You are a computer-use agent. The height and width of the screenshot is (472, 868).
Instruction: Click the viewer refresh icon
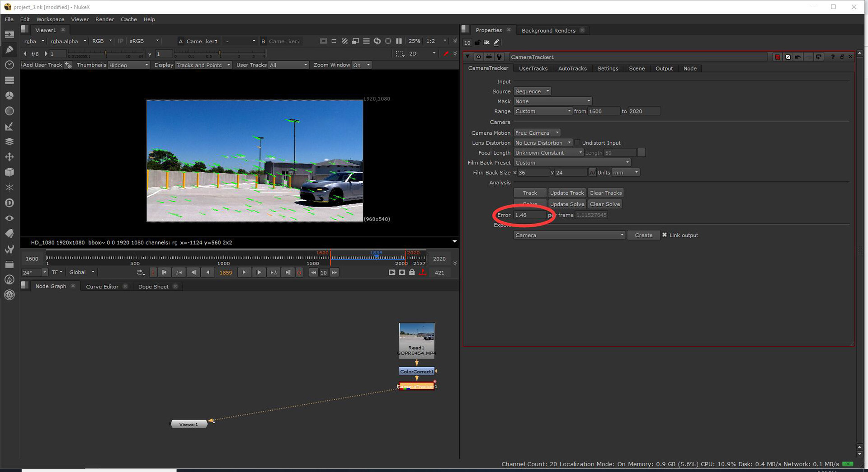pos(377,41)
